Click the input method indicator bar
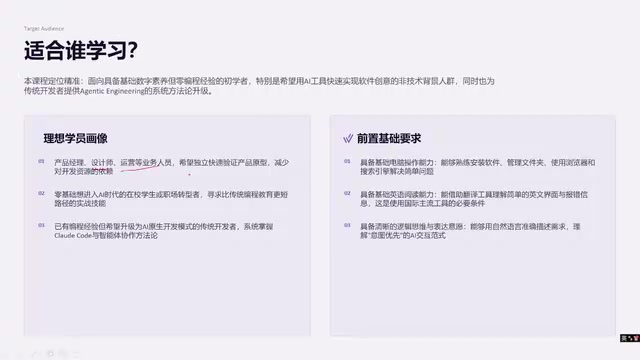Screen dimensions: 640x360 [630, 338]
